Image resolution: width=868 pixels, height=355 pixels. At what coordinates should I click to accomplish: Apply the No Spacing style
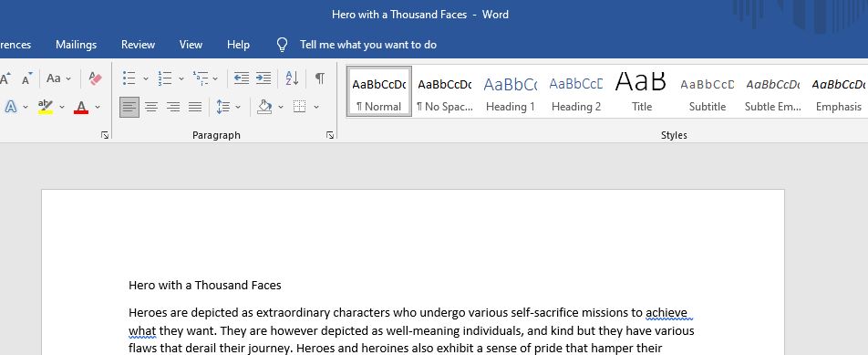point(445,91)
